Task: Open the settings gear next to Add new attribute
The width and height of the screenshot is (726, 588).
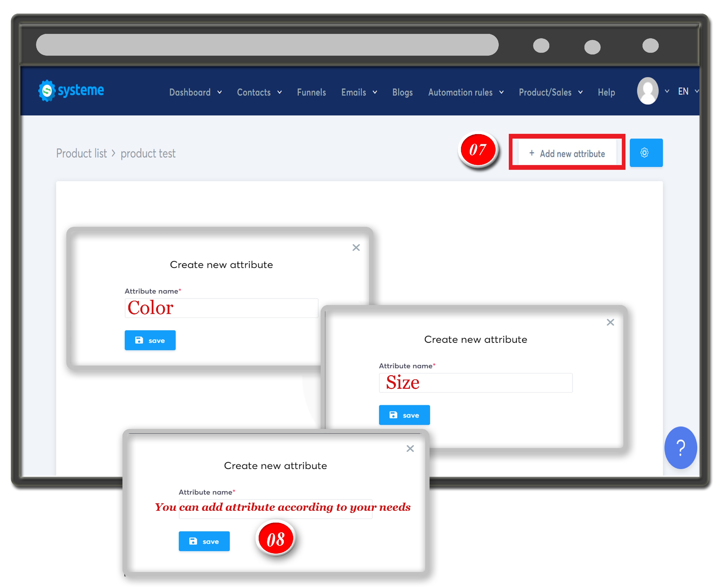Action: [x=646, y=153]
